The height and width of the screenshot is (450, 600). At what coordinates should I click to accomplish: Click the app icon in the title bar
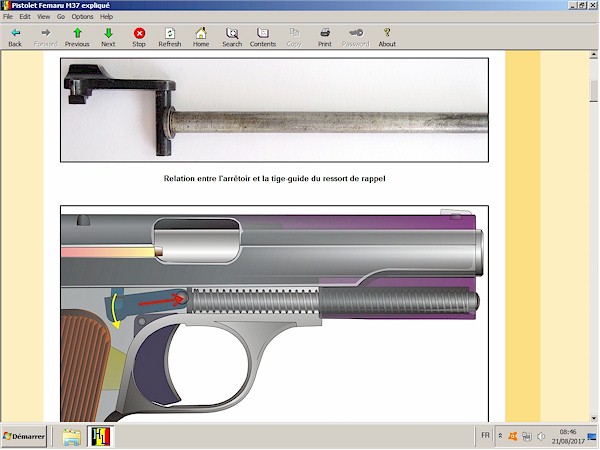click(x=5, y=5)
